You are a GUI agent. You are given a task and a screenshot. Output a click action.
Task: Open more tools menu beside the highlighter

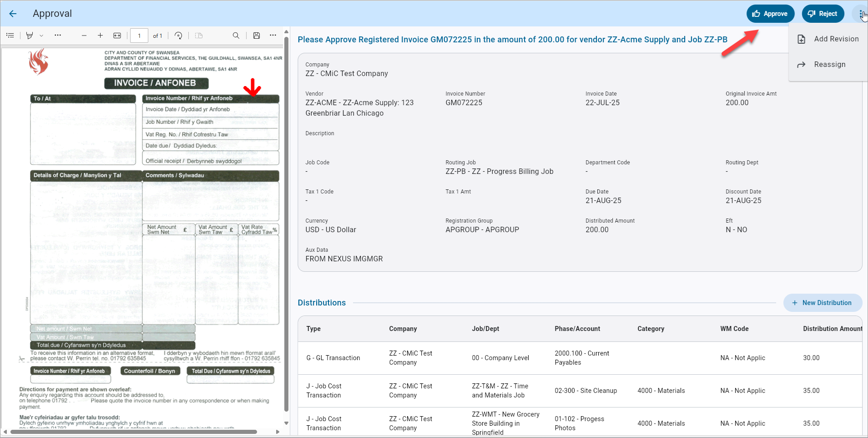point(58,35)
